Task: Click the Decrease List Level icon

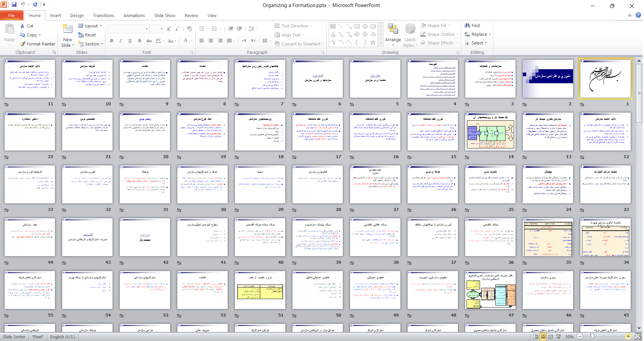Action: 231,29
